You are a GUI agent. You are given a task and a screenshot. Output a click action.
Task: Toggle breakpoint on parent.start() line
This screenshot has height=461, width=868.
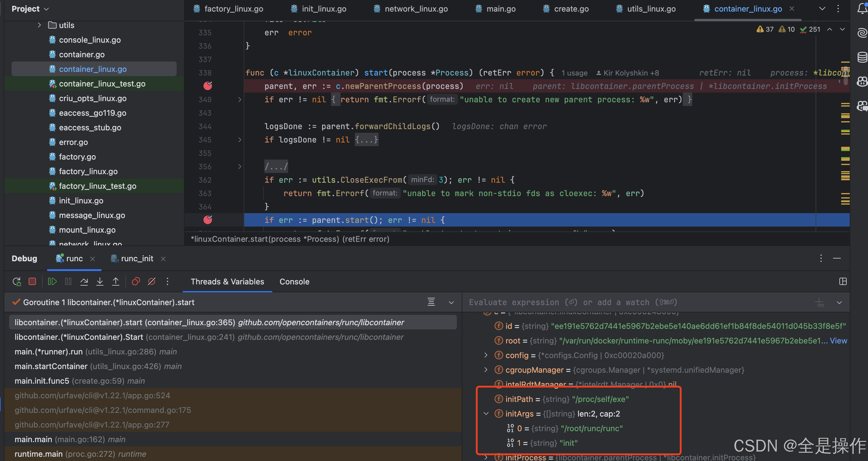coord(208,220)
